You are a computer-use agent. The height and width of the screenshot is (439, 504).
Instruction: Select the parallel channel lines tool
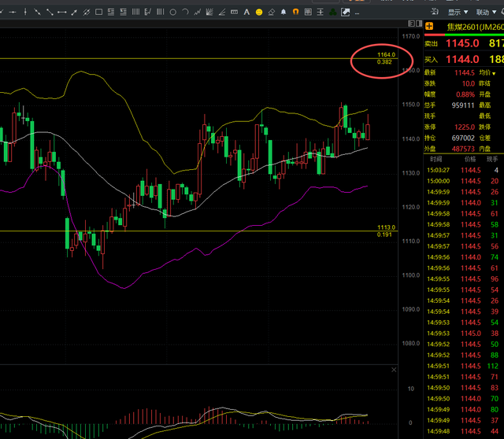coord(86,13)
